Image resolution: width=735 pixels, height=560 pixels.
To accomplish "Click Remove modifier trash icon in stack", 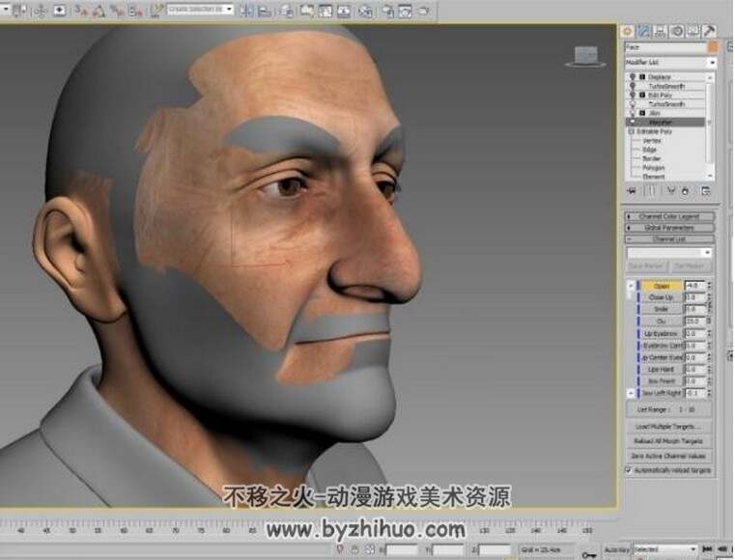I will [x=686, y=191].
